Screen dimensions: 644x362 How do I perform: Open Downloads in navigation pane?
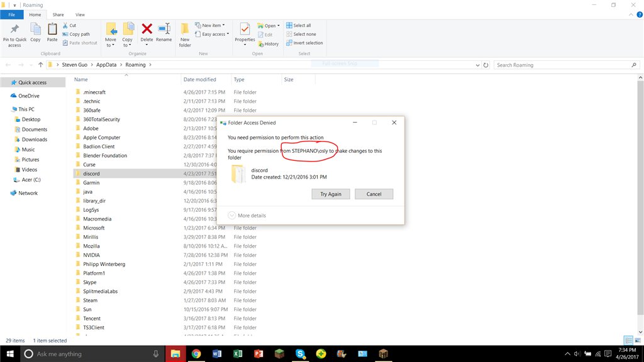(34, 140)
